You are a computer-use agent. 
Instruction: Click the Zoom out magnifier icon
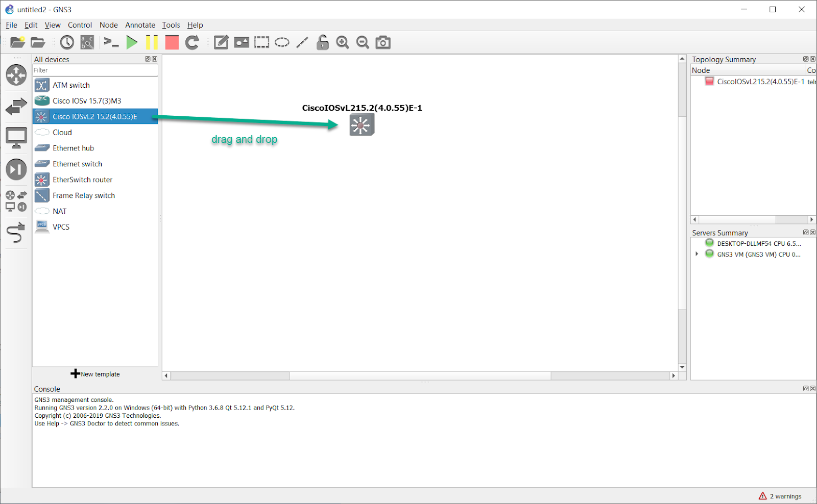tap(363, 42)
